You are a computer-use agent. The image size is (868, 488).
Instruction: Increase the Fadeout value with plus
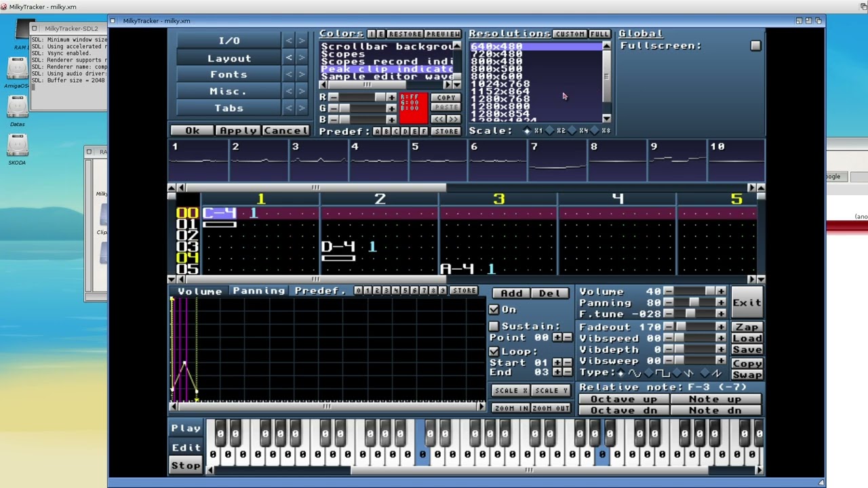tap(720, 327)
